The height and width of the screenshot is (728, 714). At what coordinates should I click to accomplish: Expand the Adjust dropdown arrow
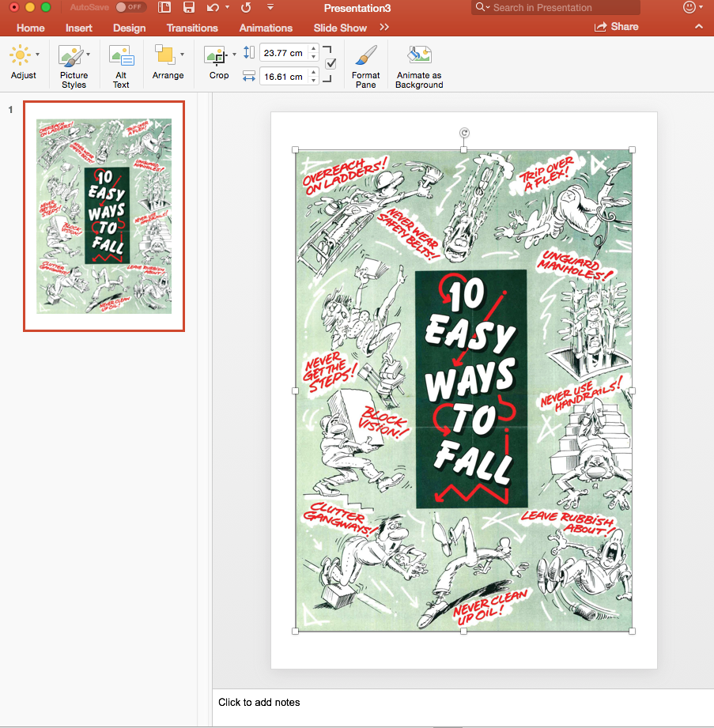(38, 55)
